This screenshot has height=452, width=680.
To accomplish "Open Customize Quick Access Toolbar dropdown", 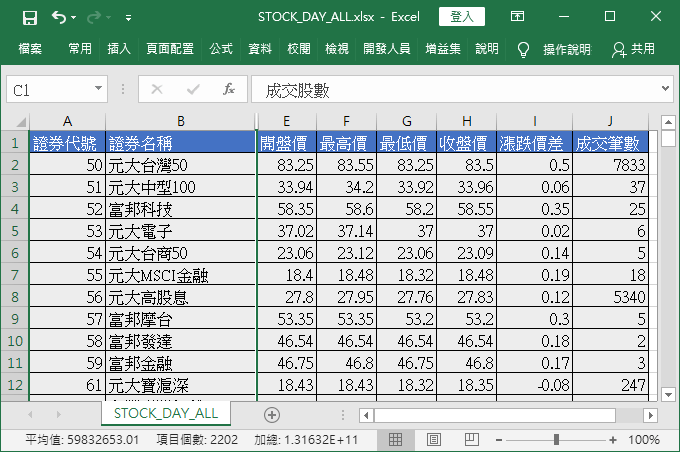I will click(128, 17).
